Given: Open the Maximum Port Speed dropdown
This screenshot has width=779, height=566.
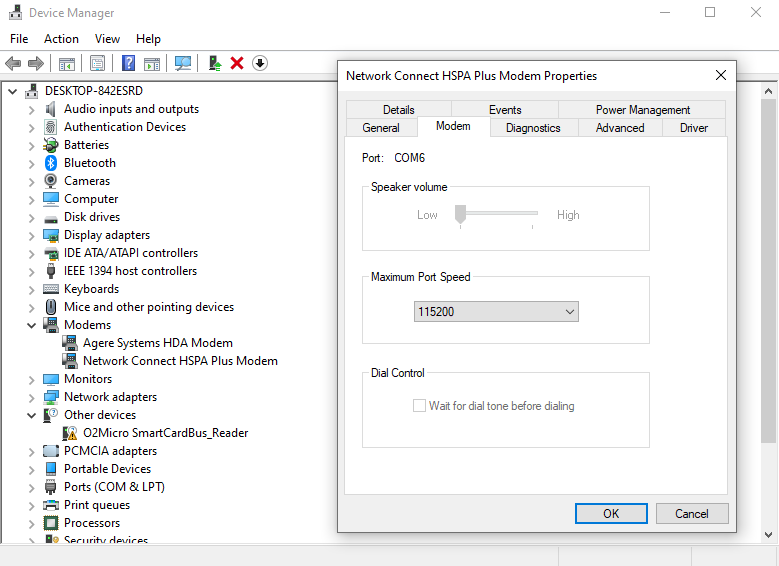Looking at the screenshot, I should pos(496,312).
